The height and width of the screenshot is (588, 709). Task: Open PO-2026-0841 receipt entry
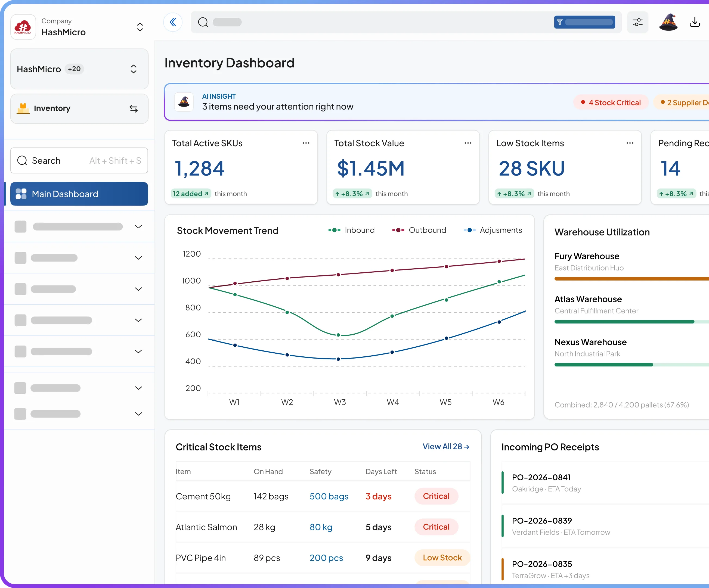pyautogui.click(x=605, y=483)
